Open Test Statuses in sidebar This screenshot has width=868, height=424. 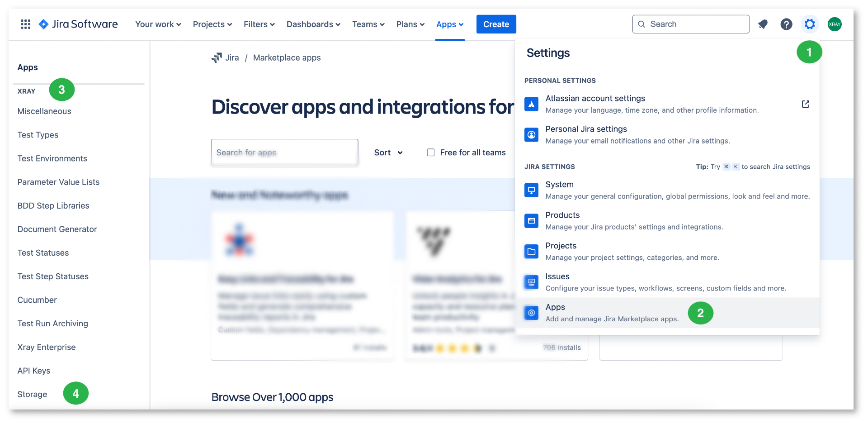(43, 252)
